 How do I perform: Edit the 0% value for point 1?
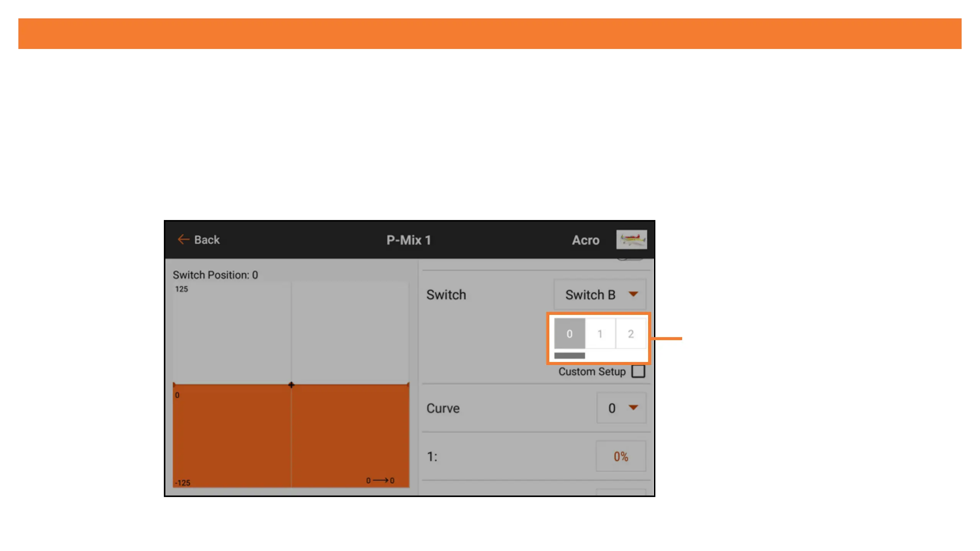click(x=621, y=456)
